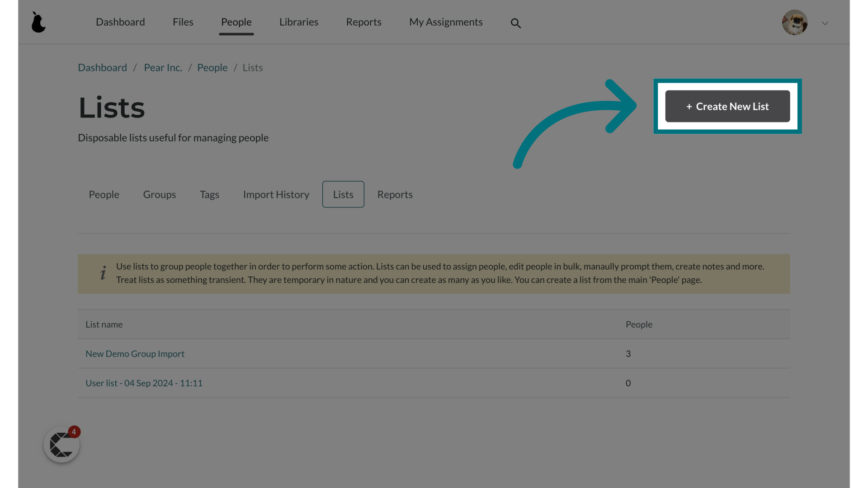Switch to the Groups tab
Screen dimensions: 868x488
pyautogui.click(x=159, y=194)
